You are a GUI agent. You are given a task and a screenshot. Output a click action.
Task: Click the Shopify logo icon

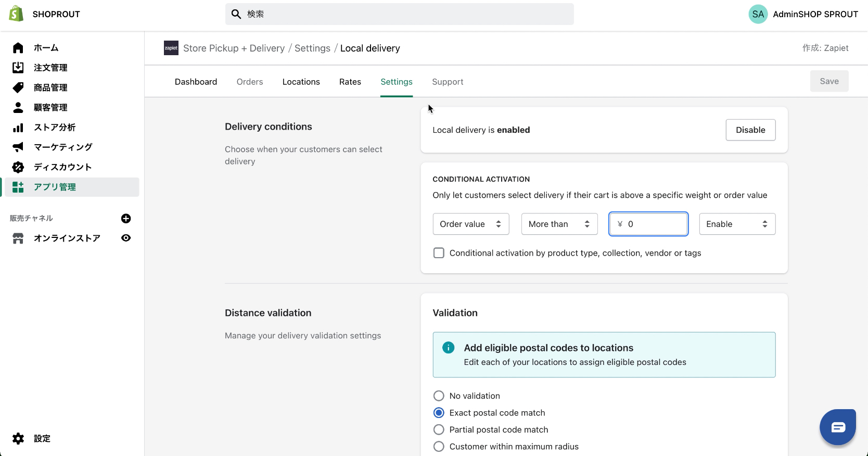tap(16, 14)
